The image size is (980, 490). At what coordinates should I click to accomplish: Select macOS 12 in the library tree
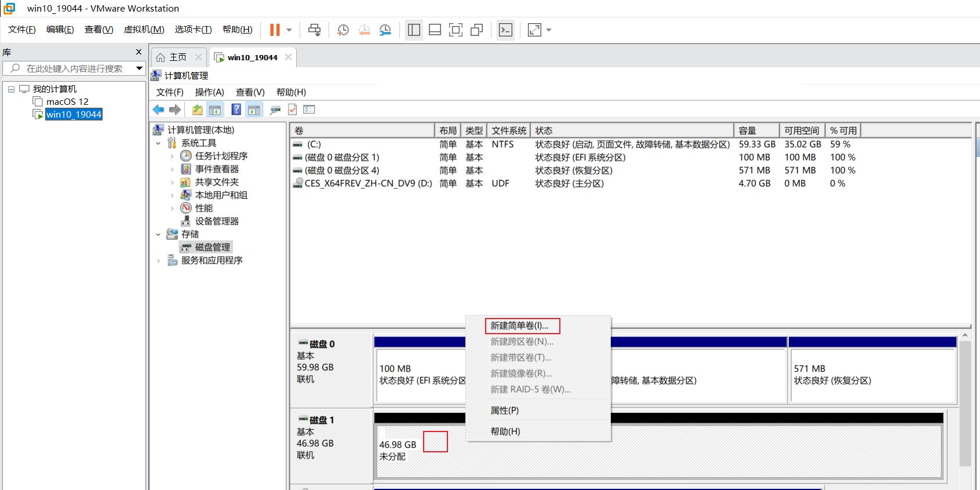point(67,101)
